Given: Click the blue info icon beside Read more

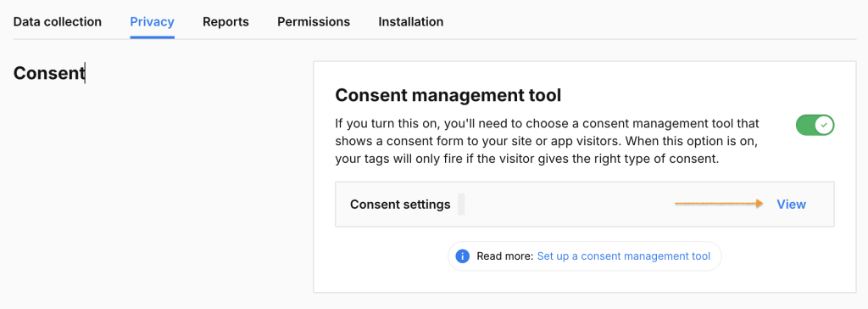Looking at the screenshot, I should [x=462, y=256].
